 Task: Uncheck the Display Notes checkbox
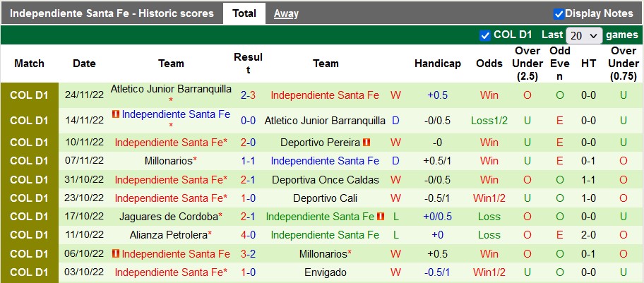coord(559,14)
